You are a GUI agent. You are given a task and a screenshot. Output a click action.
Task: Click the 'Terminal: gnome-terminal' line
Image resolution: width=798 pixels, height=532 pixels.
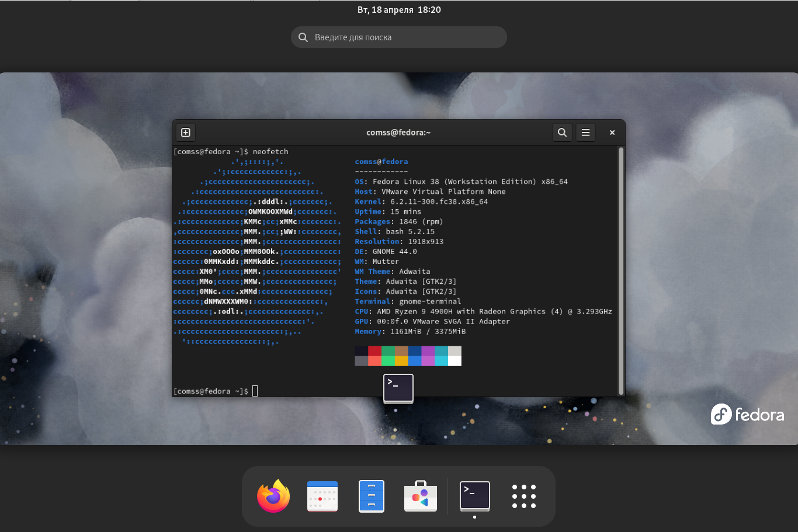(408, 301)
